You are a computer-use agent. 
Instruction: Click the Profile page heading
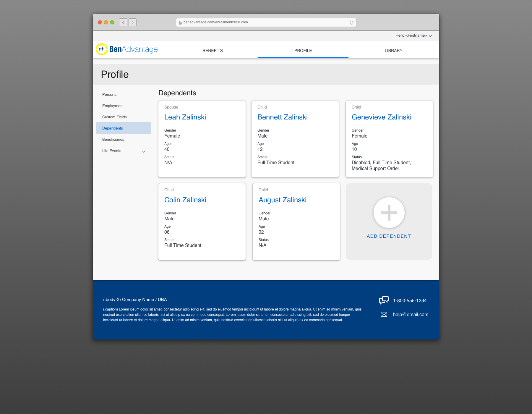coord(115,75)
